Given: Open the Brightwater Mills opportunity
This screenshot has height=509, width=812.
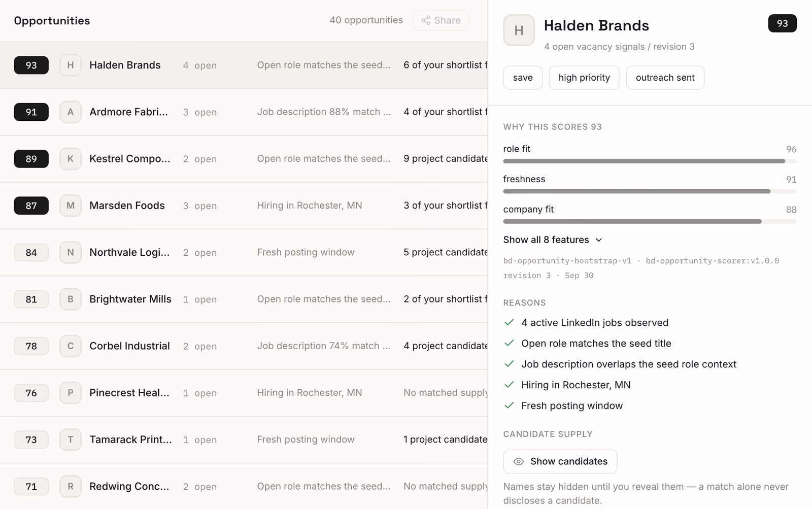Looking at the screenshot, I should (244, 299).
